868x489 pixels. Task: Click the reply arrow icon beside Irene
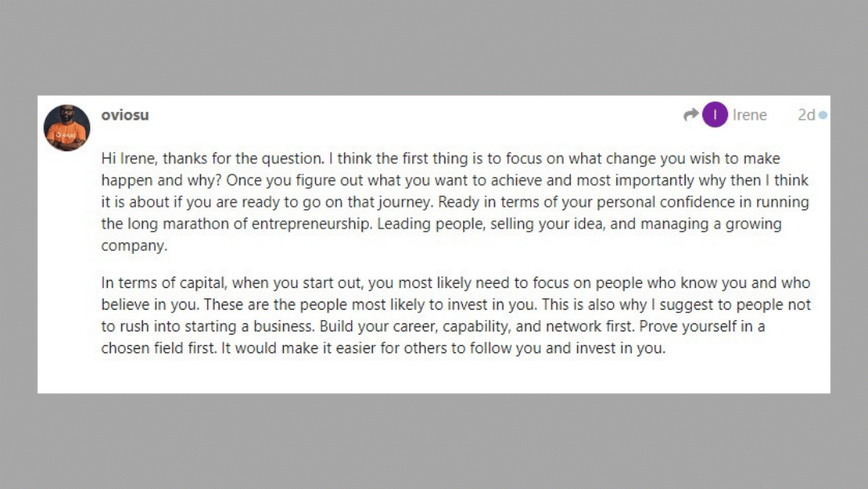pos(691,115)
